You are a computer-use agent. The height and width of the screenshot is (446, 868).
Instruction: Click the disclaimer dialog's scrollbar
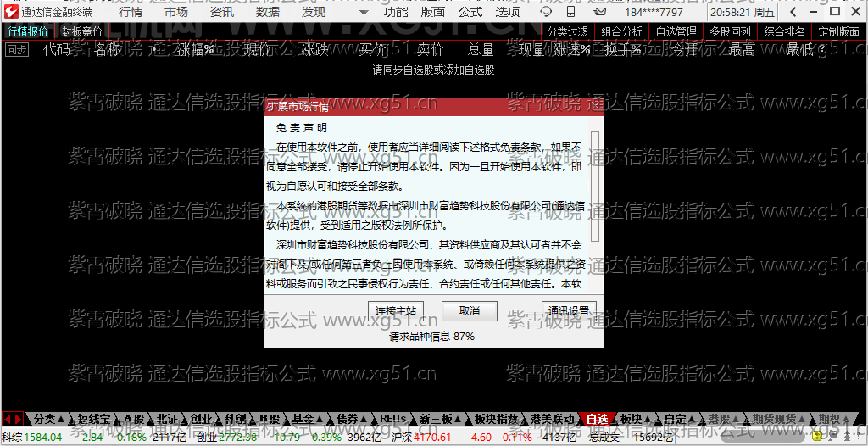[595, 187]
